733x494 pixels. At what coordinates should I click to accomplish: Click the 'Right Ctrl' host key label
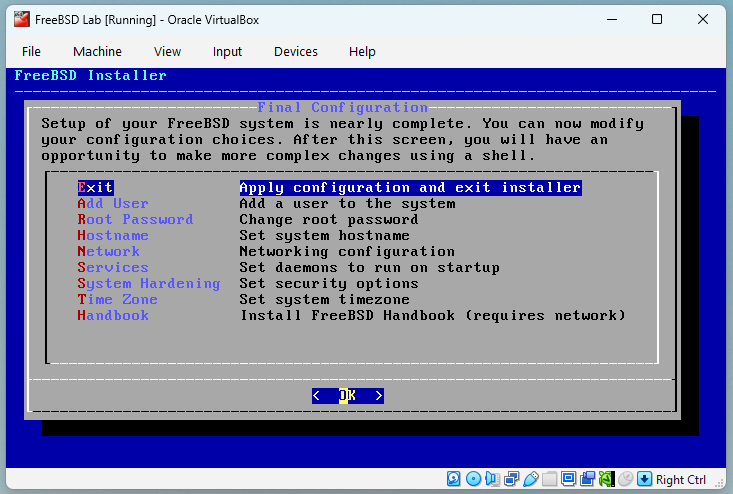pos(681,480)
